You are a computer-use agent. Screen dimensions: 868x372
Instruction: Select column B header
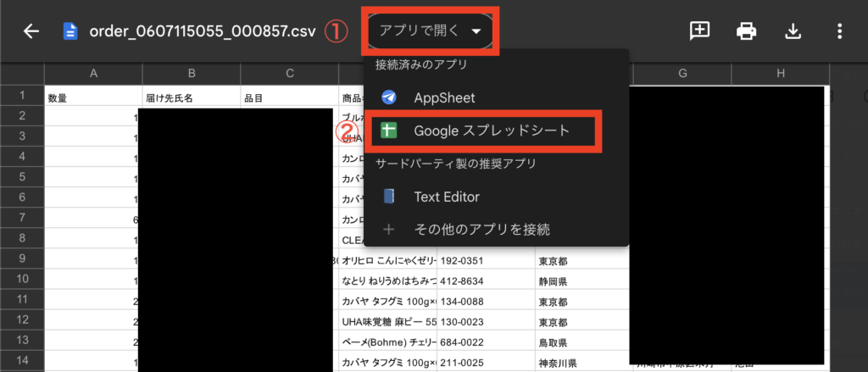tap(192, 75)
